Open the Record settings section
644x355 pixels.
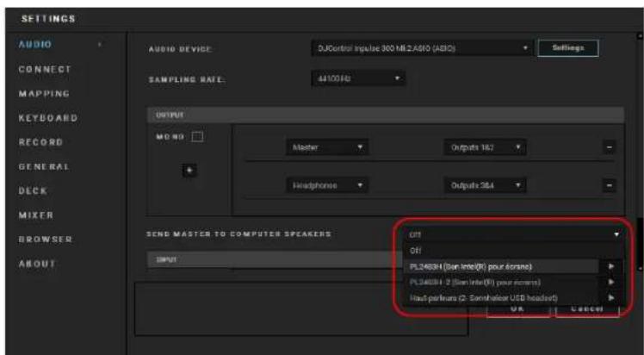[x=40, y=142]
